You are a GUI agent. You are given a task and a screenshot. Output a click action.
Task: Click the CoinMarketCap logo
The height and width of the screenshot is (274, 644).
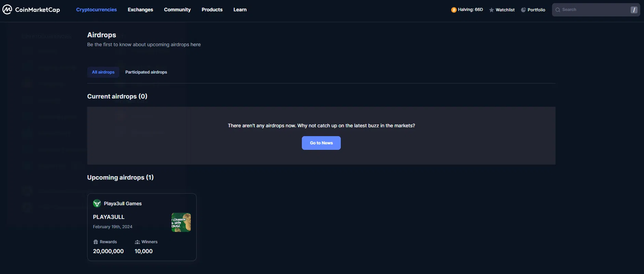[x=31, y=10]
